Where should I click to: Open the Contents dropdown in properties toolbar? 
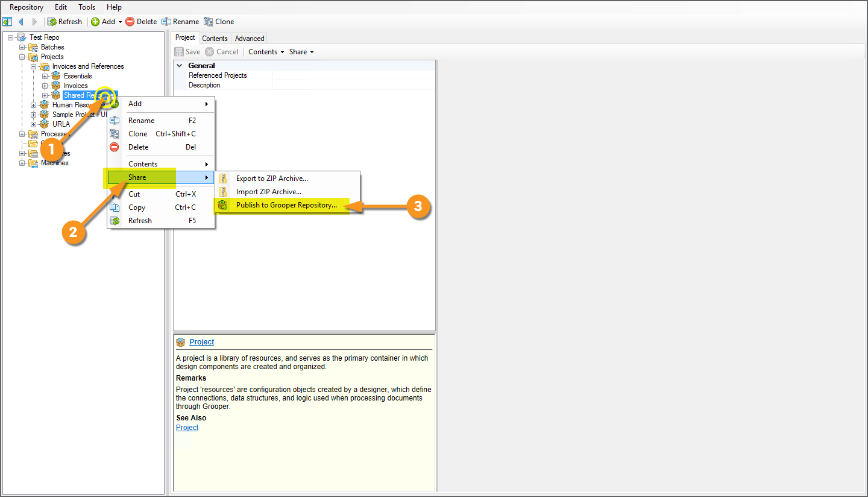[x=266, y=52]
